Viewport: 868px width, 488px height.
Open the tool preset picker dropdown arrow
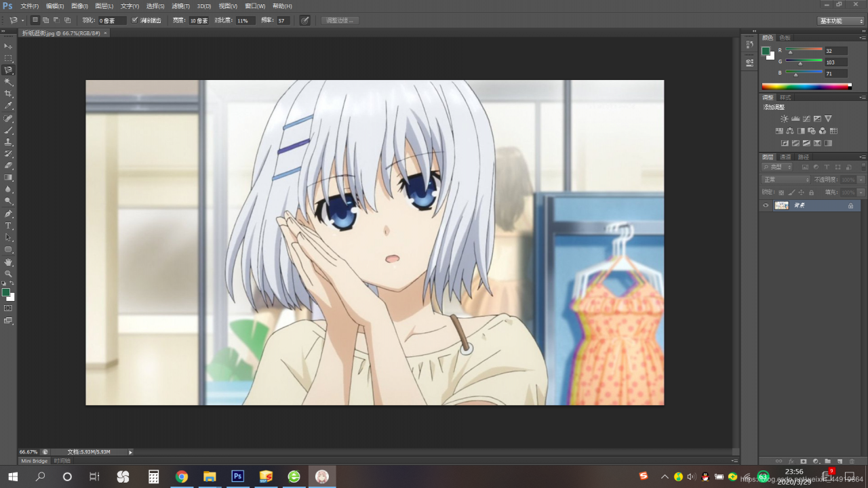22,20
